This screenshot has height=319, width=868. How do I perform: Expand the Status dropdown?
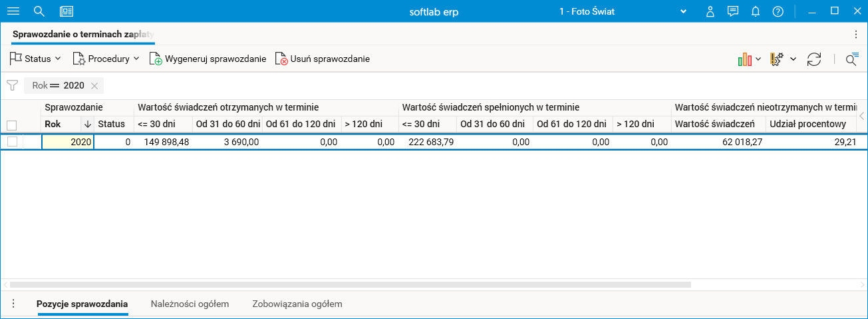35,59
